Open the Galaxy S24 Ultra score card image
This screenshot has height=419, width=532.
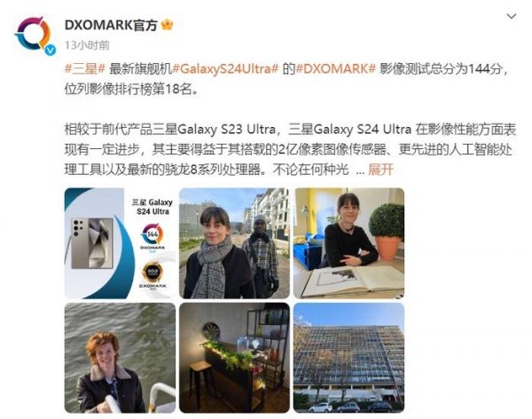[120, 243]
